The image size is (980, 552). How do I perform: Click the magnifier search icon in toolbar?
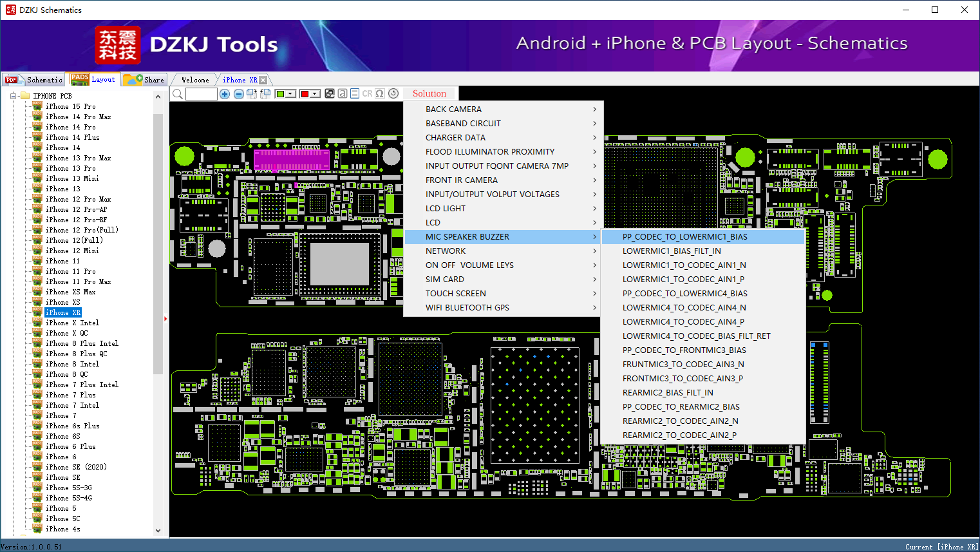(178, 94)
